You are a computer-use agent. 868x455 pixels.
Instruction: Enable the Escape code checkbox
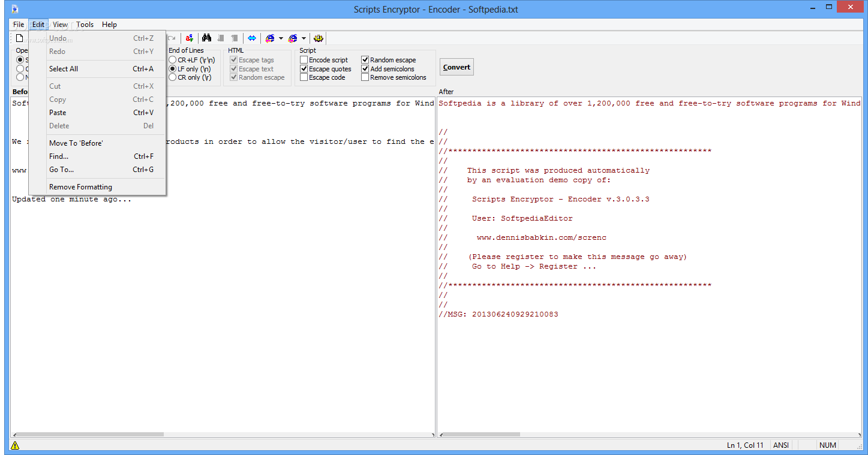304,77
